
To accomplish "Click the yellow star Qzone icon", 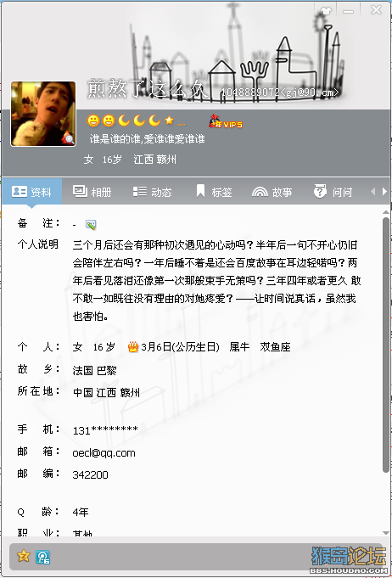I will [23, 556].
